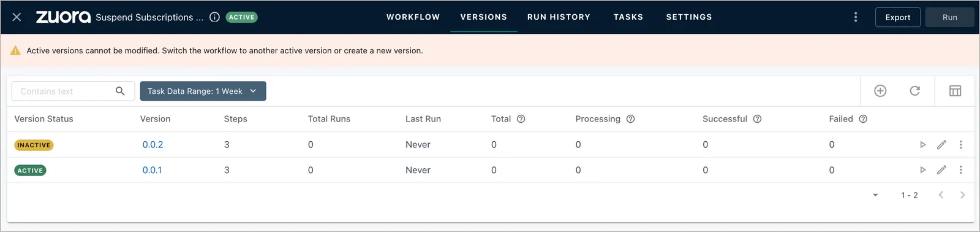Open more options for version 0.0.1
This screenshot has width=980, height=232.
960,170
